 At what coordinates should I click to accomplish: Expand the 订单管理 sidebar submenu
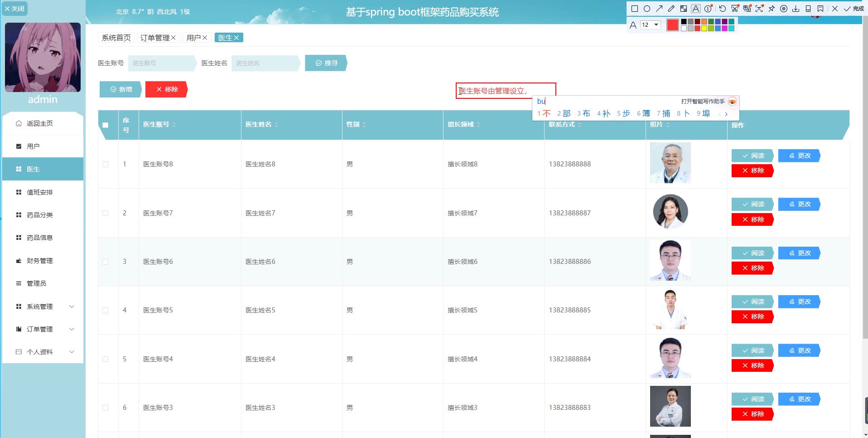(43, 329)
